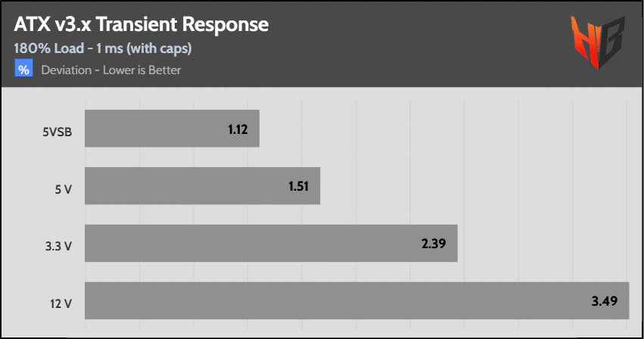Select the 12 V bar
Image resolution: width=644 pixels, height=339 pixels.
[x=357, y=300]
